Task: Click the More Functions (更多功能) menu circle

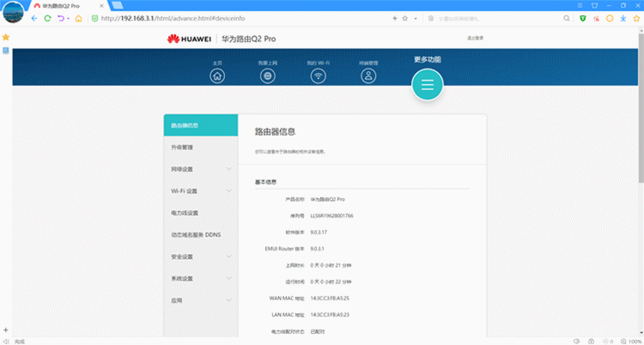Action: click(x=427, y=83)
